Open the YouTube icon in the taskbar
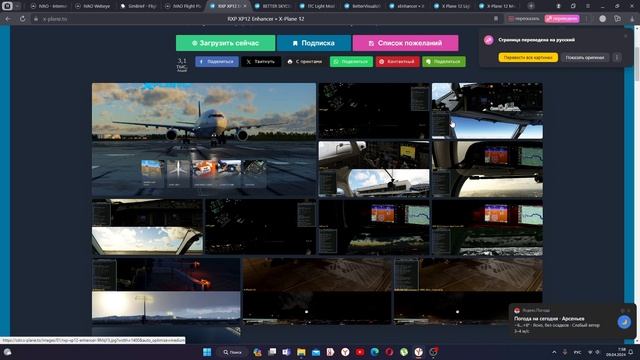This screenshot has height=360, width=640. tap(360, 352)
